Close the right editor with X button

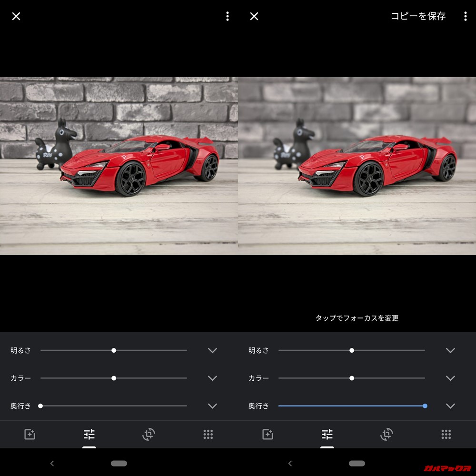click(254, 16)
